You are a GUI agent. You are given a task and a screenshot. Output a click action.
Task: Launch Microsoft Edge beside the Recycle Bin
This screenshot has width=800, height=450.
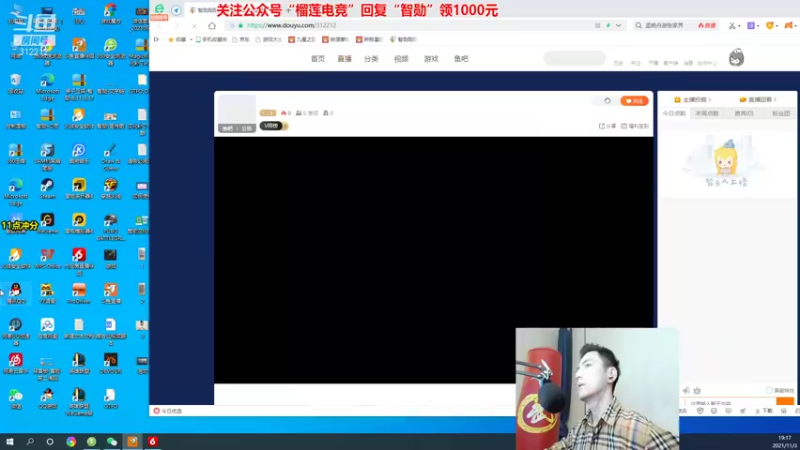click(x=47, y=87)
